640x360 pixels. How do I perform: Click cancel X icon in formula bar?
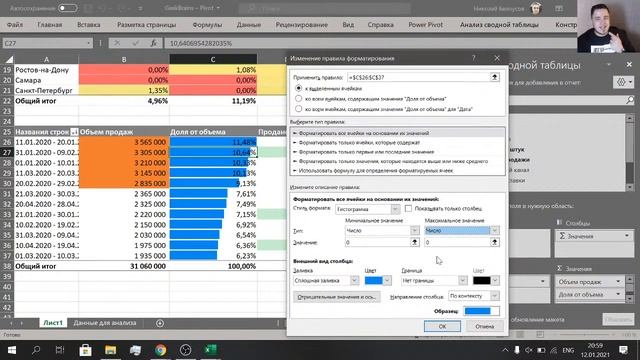coord(117,43)
